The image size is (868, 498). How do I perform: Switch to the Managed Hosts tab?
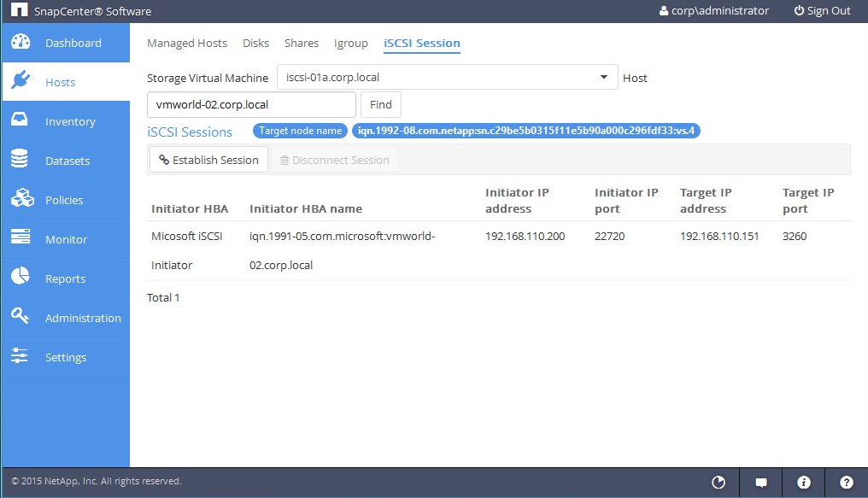(187, 44)
